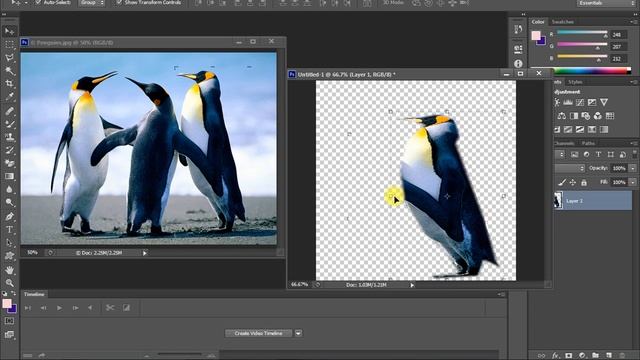Open the History panel icon
Image resolution: width=640 pixels, height=360 pixels.
tap(518, 29)
